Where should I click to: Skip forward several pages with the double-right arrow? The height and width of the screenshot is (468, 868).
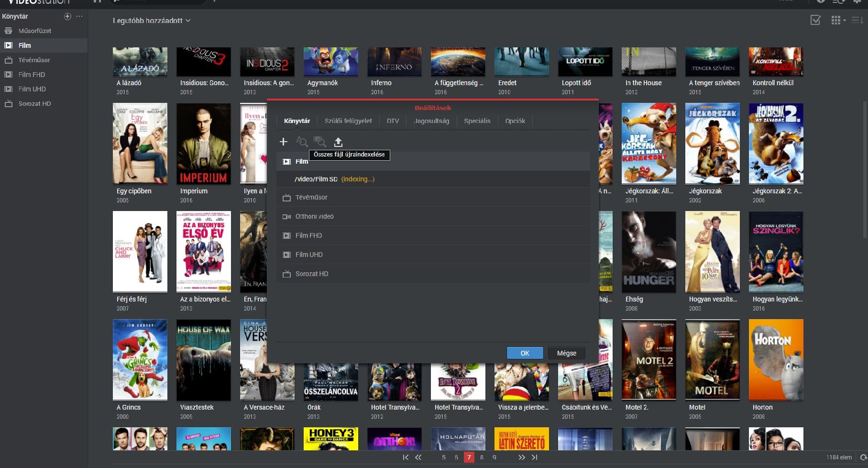(x=521, y=457)
